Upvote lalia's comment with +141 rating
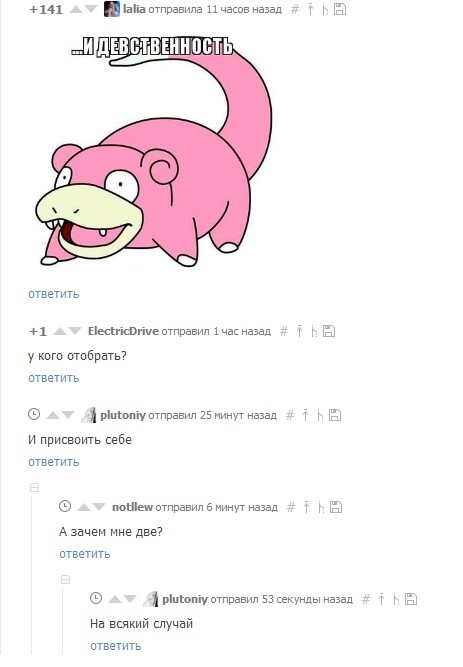 click(76, 9)
